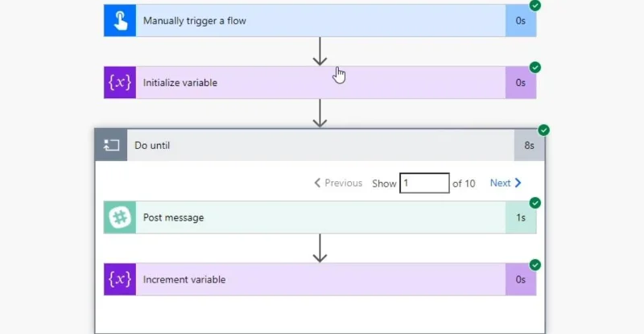Collapse the Do until loop header

coord(320,145)
